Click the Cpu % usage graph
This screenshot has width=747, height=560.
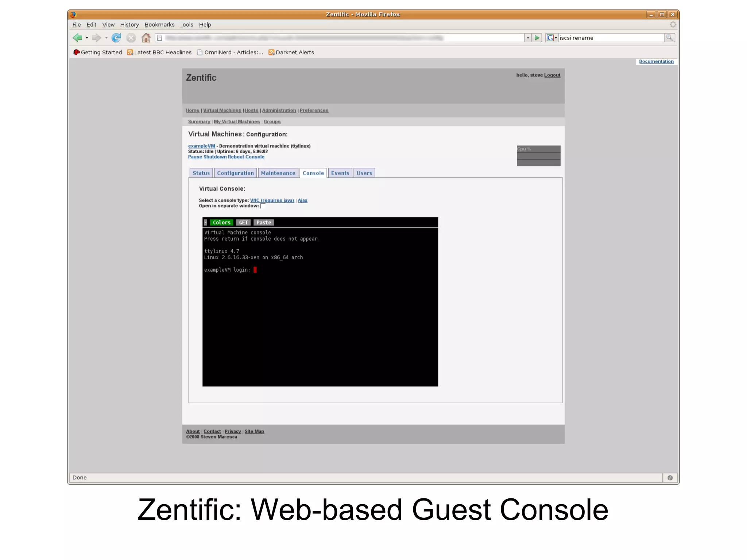[x=539, y=156]
